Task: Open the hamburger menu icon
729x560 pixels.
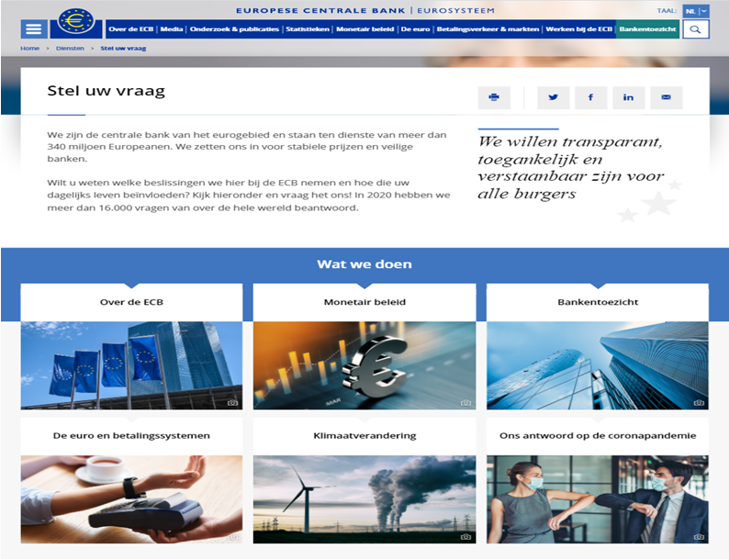Action: tap(34, 29)
